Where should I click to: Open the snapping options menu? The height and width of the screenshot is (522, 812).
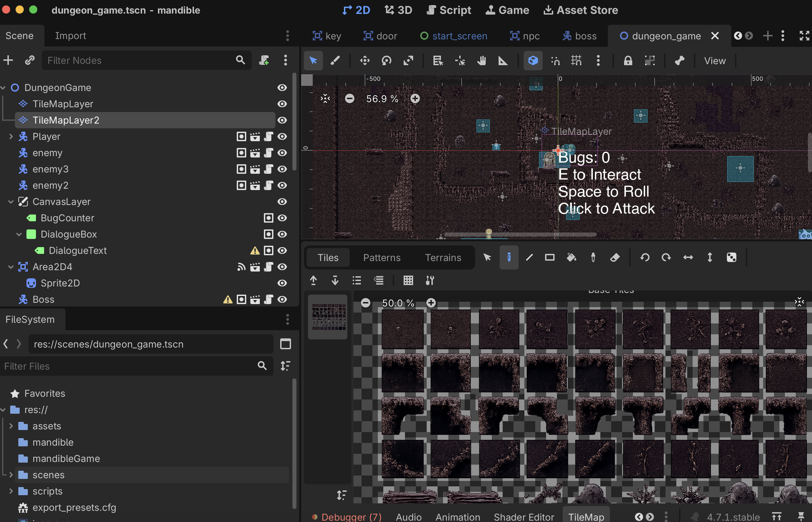pos(598,61)
